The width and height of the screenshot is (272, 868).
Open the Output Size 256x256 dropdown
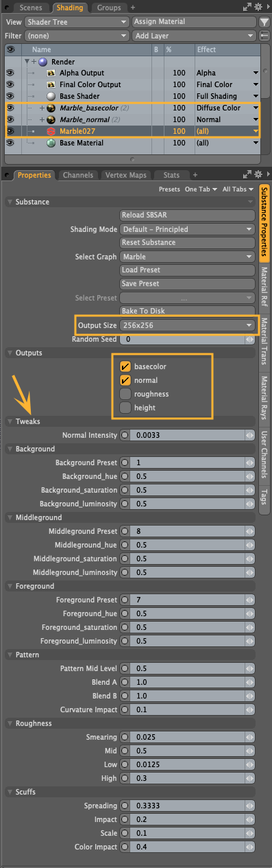[187, 325]
